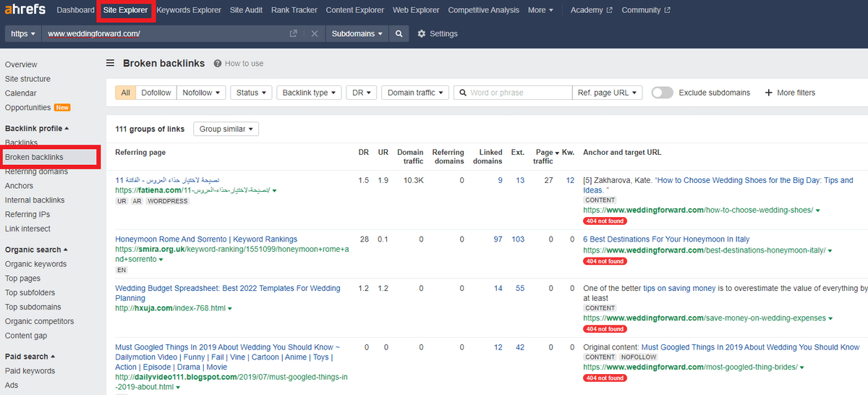
Task: Open the Subdomains mode dropdown
Action: click(x=357, y=34)
